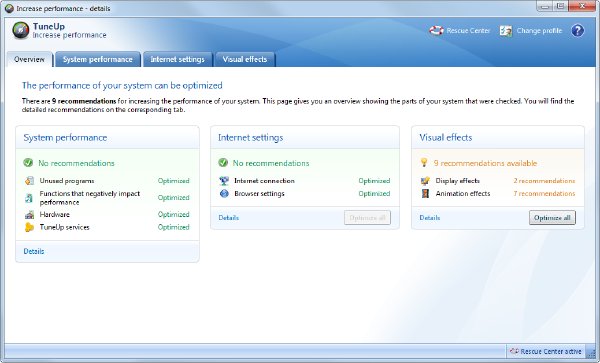This screenshot has width=600, height=363.
Task: Click the title bar application icon
Action: [9, 8]
